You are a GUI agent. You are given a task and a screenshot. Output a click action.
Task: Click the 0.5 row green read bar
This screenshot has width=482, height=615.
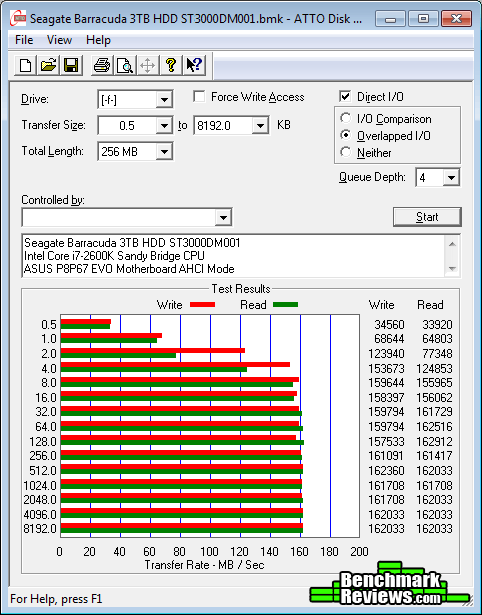[85, 326]
